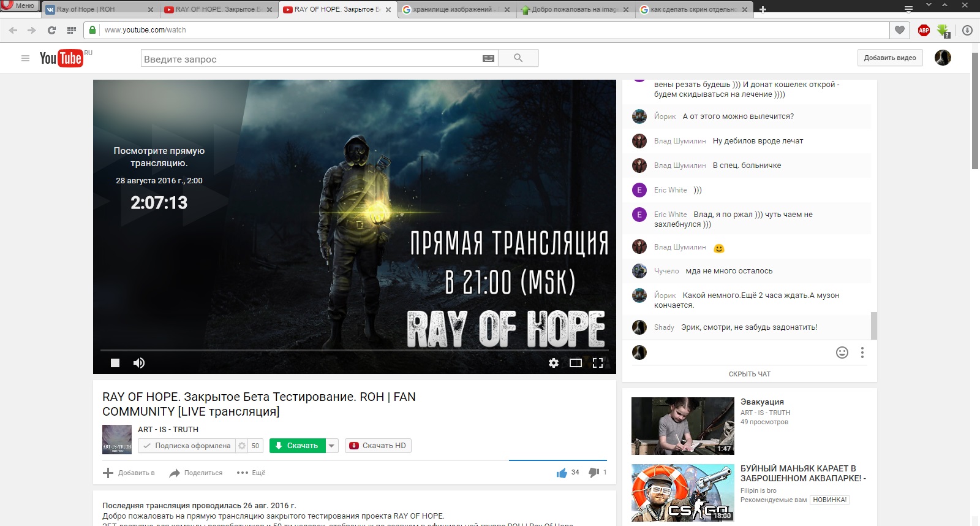Screen dimensions: 980x526
Task: Open the Filipin is bro channel link
Action: 758,490
